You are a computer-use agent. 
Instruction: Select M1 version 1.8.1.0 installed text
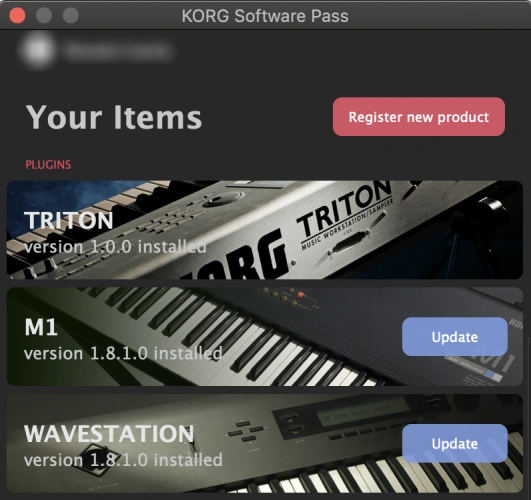tap(123, 353)
